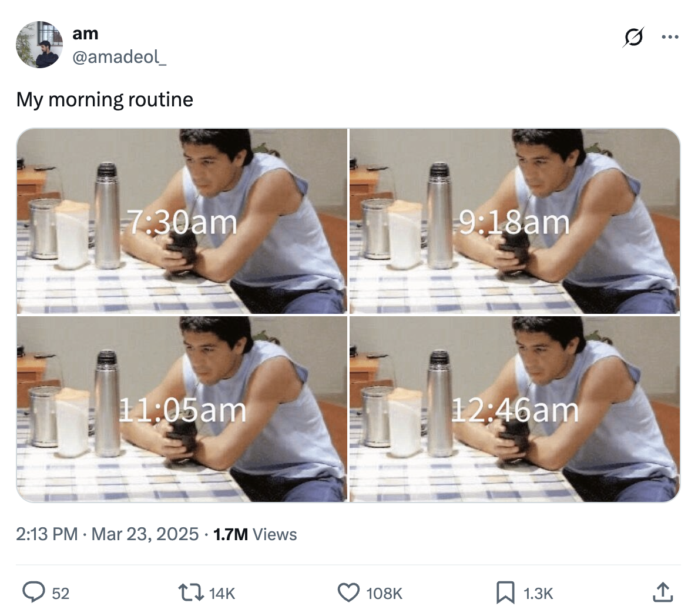
Task: Click the share upload icon
Action: (662, 592)
